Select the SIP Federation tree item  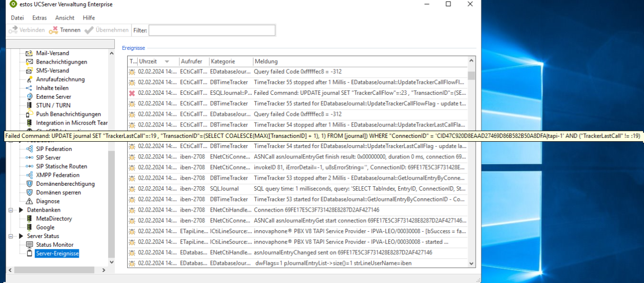pyautogui.click(x=54, y=149)
